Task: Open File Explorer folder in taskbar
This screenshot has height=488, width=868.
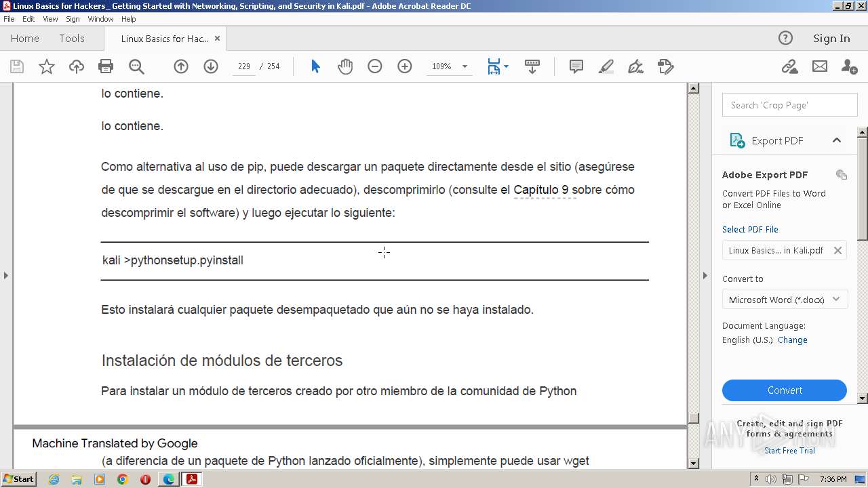Action: pos(77,479)
